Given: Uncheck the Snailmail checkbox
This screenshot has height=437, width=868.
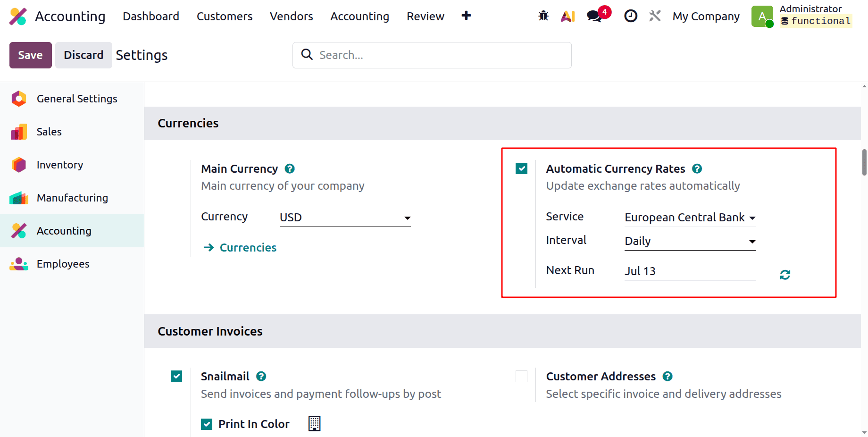Looking at the screenshot, I should 176,376.
